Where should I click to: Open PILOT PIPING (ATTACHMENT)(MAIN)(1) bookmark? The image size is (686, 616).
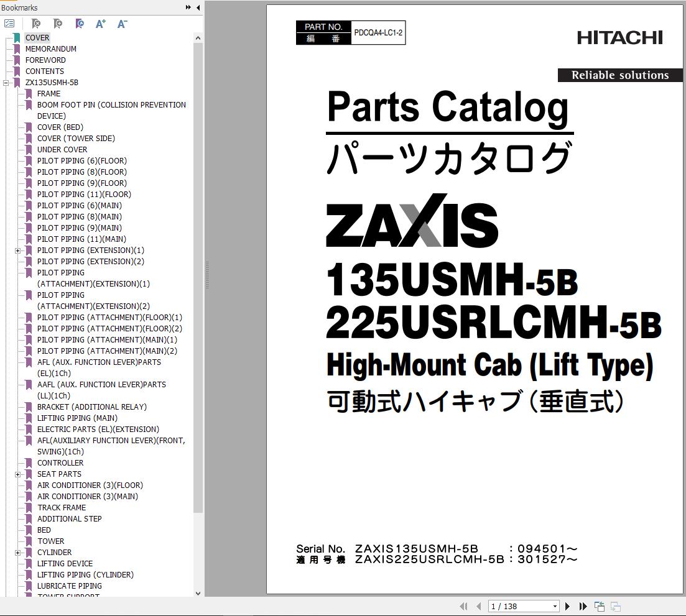[107, 339]
